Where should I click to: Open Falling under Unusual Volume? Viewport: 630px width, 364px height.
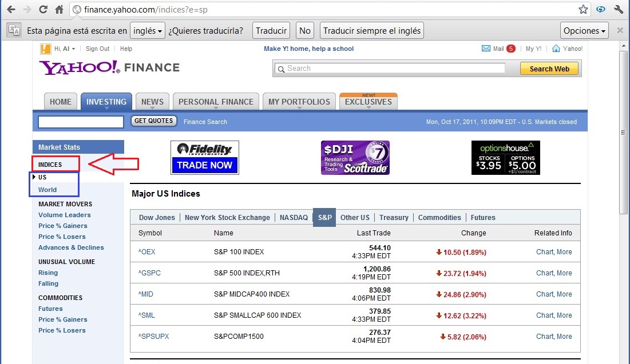[48, 283]
